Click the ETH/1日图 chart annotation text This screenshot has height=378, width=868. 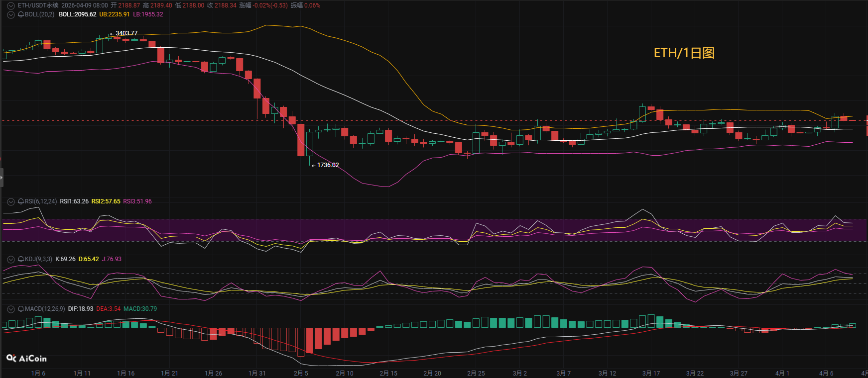pos(684,53)
